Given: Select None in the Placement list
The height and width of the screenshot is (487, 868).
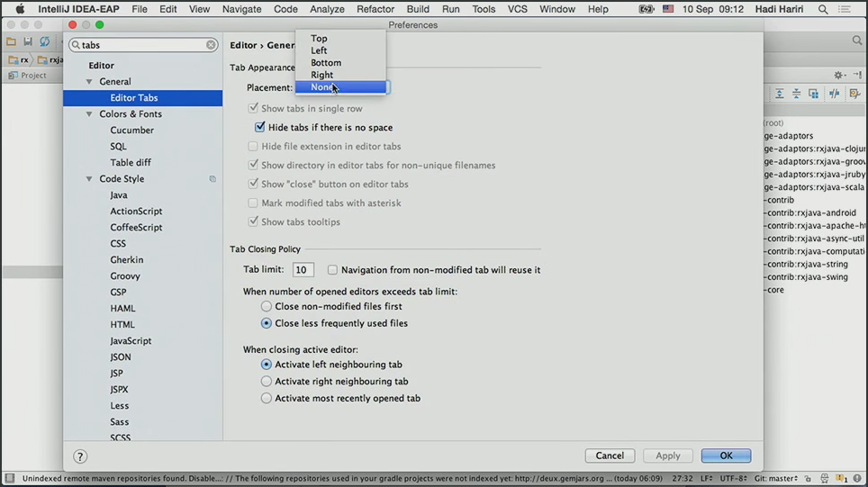Looking at the screenshot, I should pos(322,87).
